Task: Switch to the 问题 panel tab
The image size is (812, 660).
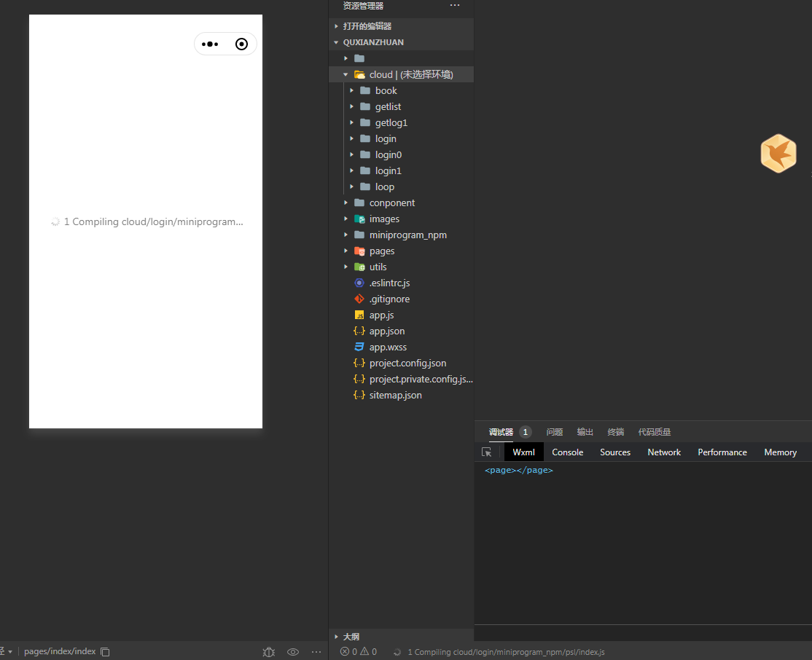Action: (554, 432)
